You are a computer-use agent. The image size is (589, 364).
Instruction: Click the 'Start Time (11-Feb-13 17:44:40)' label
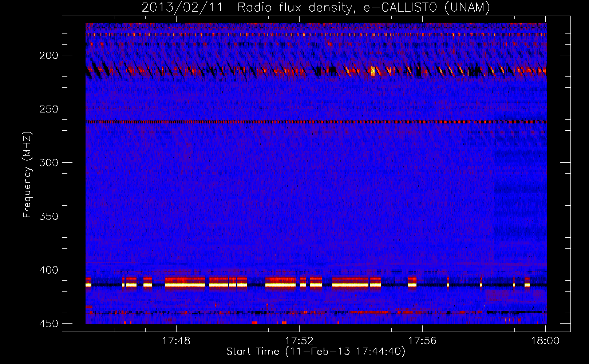coord(316,352)
